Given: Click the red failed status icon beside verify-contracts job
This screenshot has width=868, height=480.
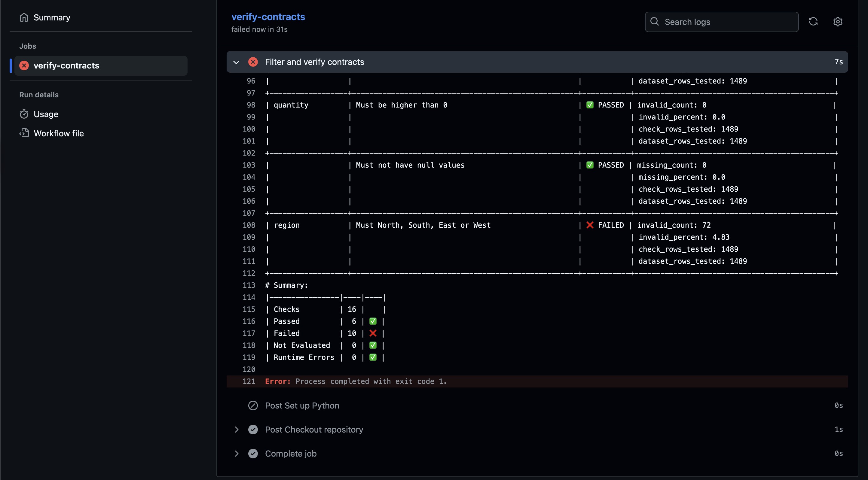Looking at the screenshot, I should (24, 65).
